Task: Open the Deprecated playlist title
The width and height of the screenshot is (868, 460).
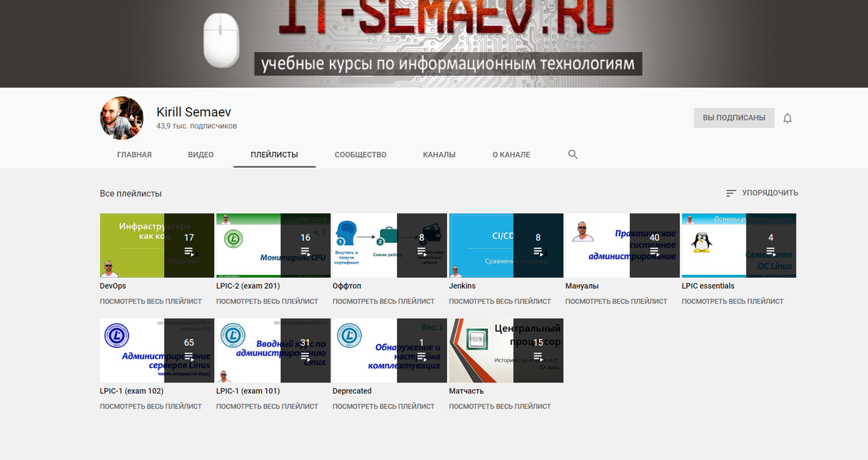Action: 352,391
